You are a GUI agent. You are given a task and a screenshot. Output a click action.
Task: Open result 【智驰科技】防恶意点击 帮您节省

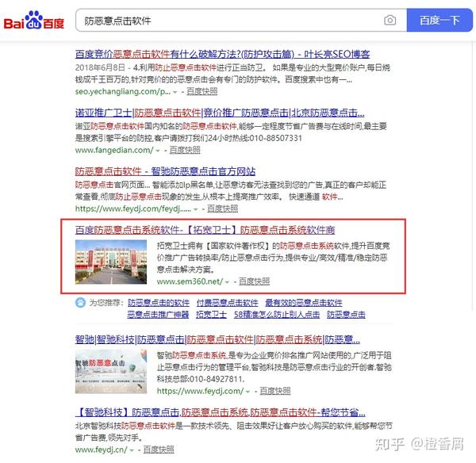click(220, 412)
